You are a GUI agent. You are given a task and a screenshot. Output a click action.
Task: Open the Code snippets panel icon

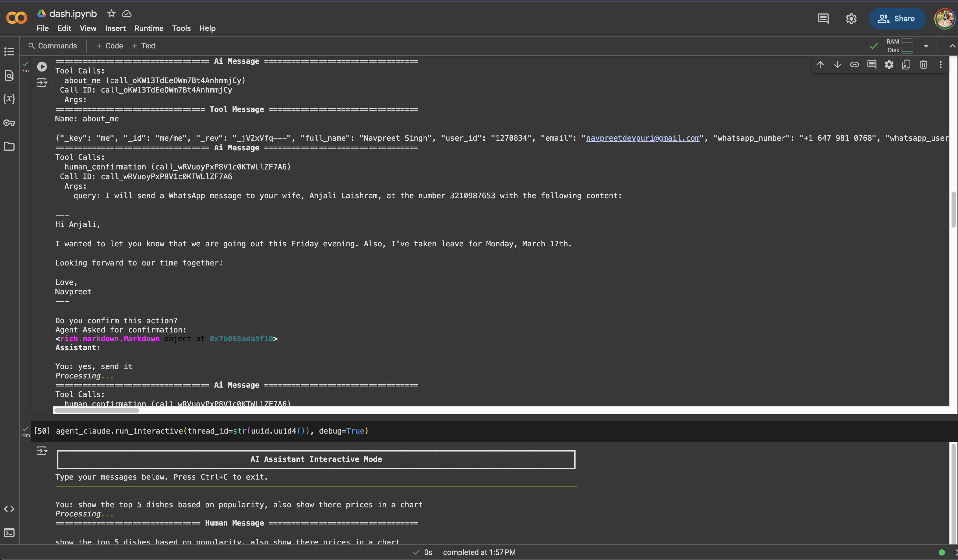pyautogui.click(x=9, y=509)
